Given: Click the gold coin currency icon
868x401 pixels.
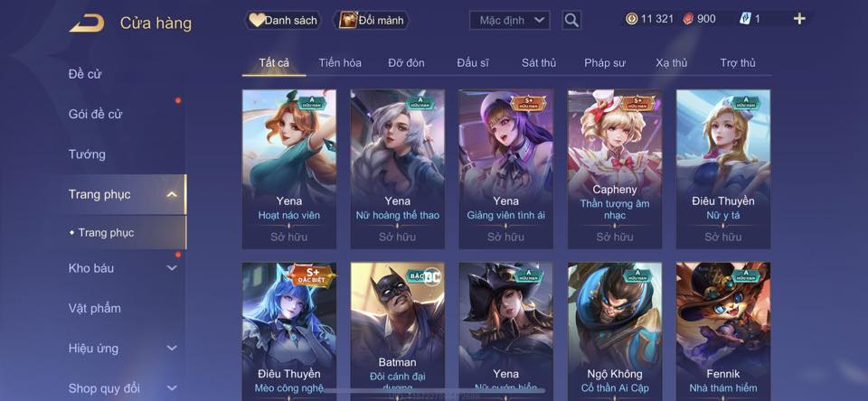Looking at the screenshot, I should (x=632, y=19).
